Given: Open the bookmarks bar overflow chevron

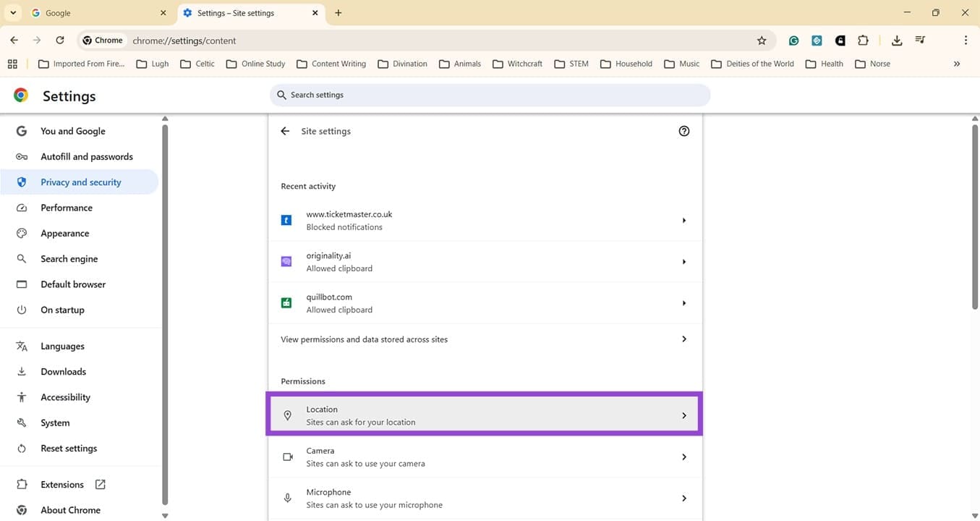Looking at the screenshot, I should pos(956,64).
